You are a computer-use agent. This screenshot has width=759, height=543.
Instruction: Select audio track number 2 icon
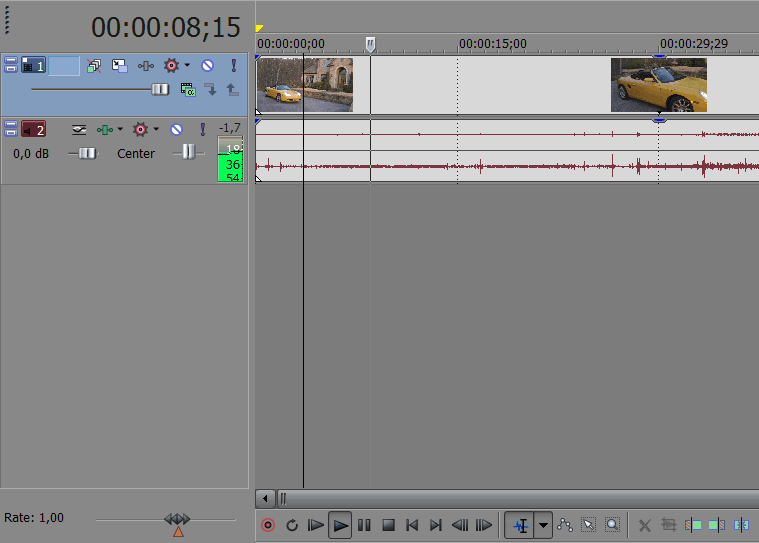pos(33,129)
